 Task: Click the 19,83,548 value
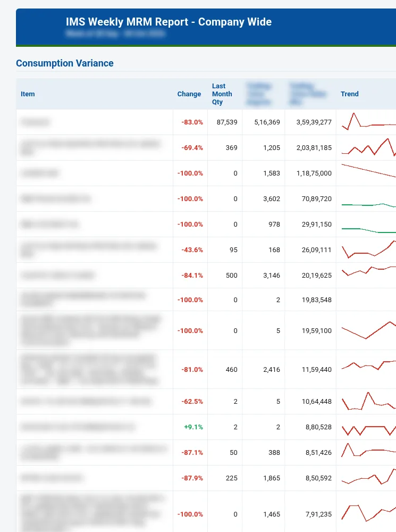point(317,300)
